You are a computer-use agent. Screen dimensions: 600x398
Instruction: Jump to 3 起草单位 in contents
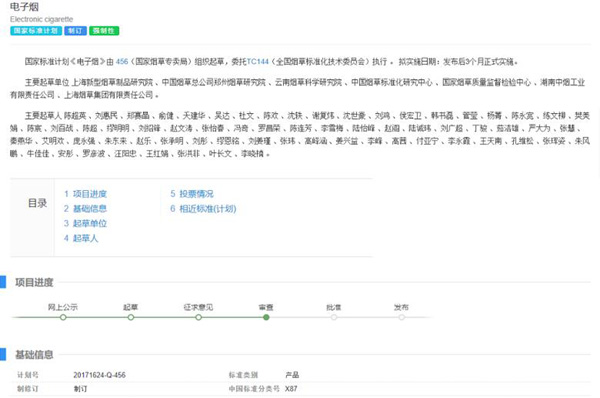(85, 223)
